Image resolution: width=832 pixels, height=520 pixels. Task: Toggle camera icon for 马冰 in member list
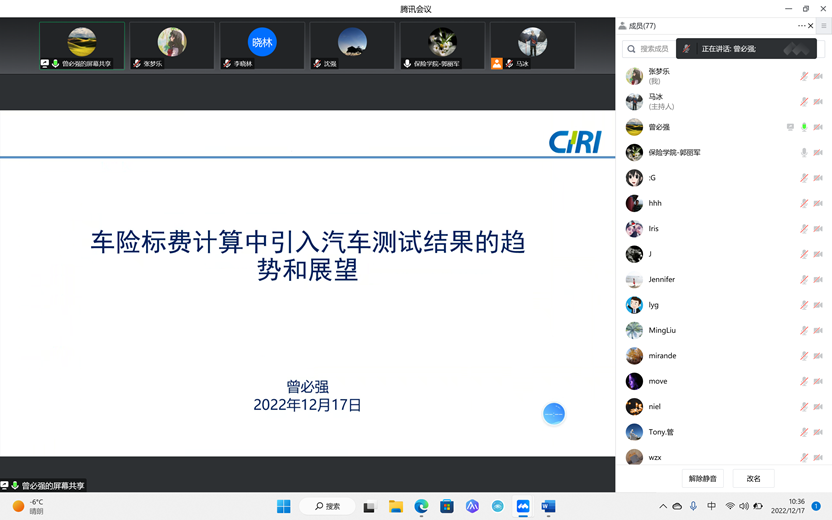pyautogui.click(x=818, y=102)
